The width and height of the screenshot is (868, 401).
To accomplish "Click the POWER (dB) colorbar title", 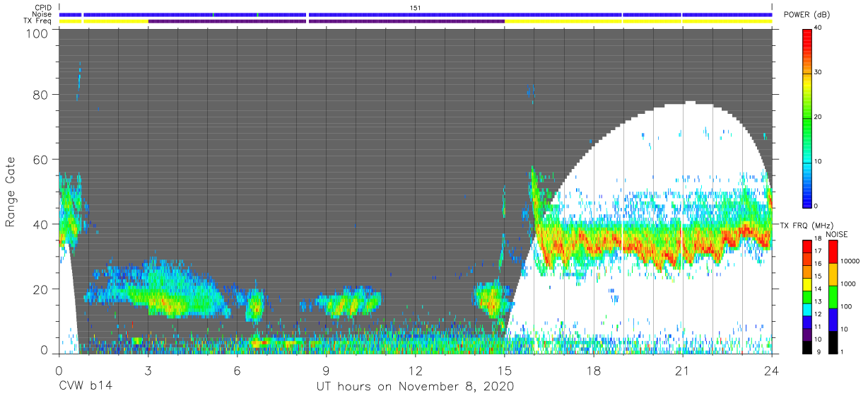I will [807, 14].
